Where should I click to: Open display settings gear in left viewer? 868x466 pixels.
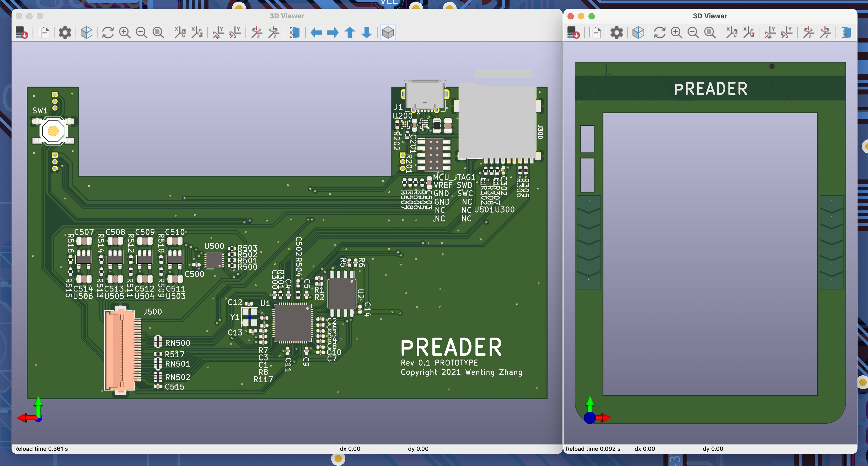65,33
